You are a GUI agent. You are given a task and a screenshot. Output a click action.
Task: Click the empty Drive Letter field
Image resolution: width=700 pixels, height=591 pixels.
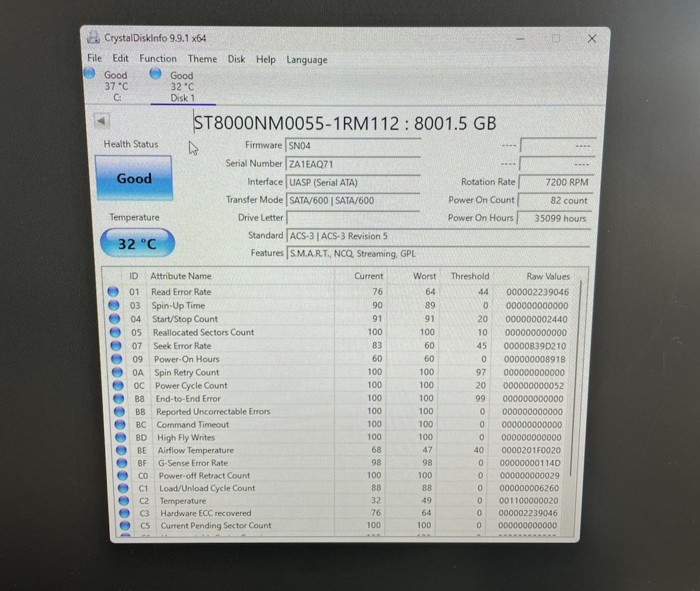[353, 218]
